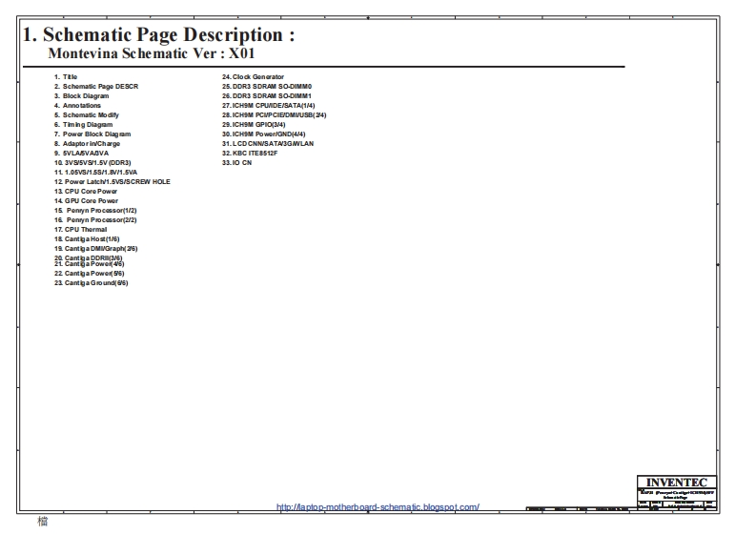756x535 pixels.
Task: Open the laptop-motherboard-schematic blogspot link
Action: [378, 507]
